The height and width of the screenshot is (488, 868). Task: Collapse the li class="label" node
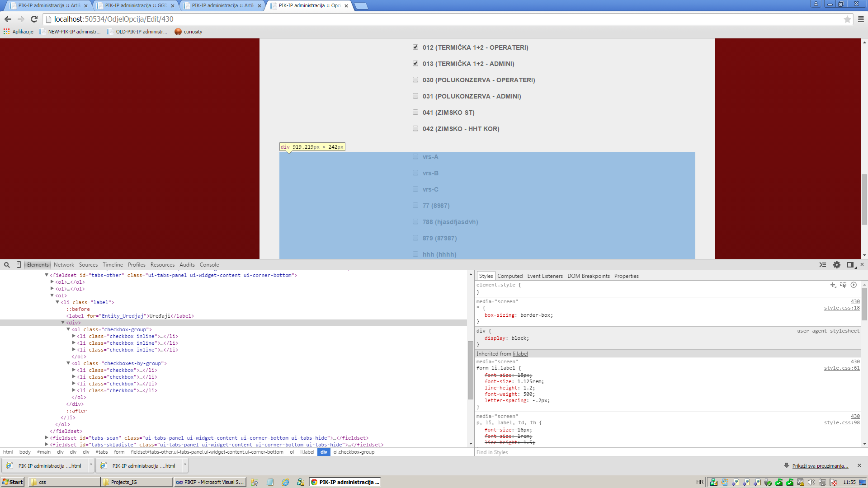57,302
